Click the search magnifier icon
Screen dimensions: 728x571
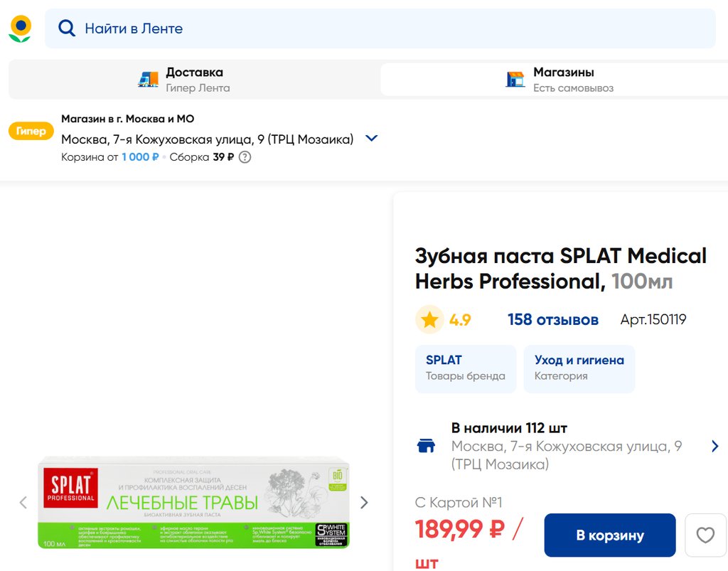67,28
